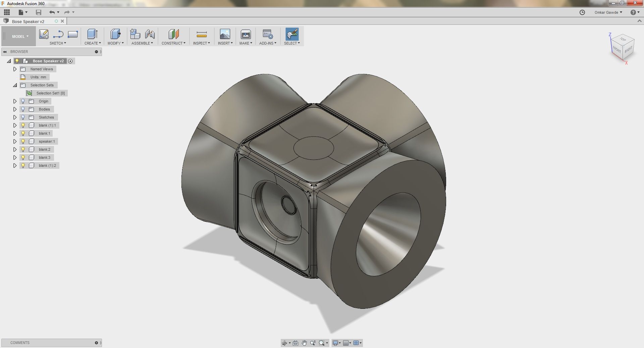Expand the Bodies folder
The image size is (644, 348).
pyautogui.click(x=15, y=109)
